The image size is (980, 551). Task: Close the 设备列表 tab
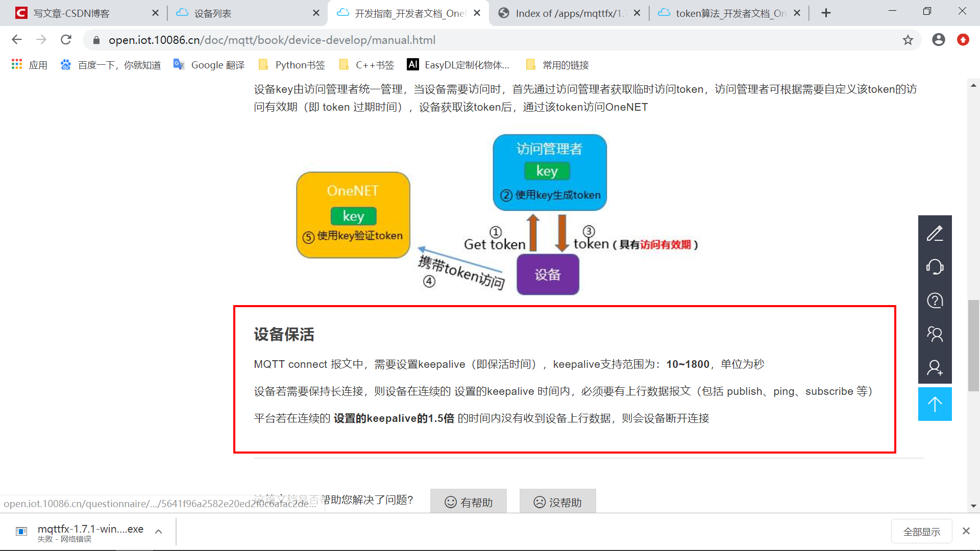click(316, 13)
